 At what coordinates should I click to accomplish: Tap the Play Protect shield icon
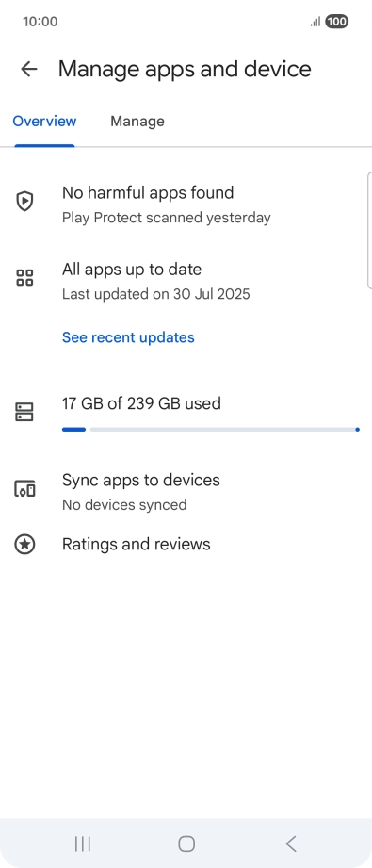click(x=24, y=201)
